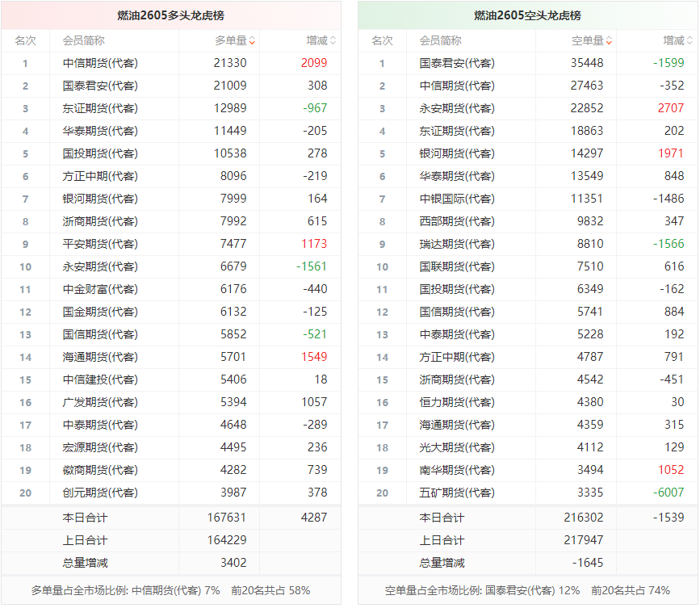This screenshot has height=608, width=700.
Task: Click the long table total change 4287
Action: 314,518
